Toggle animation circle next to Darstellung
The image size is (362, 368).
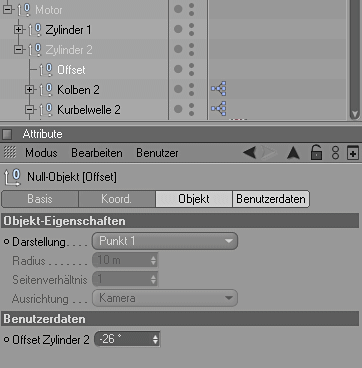(6, 242)
